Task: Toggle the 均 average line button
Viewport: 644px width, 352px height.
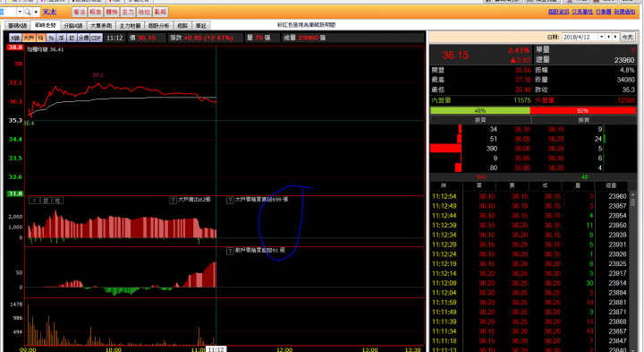Action: [x=40, y=38]
